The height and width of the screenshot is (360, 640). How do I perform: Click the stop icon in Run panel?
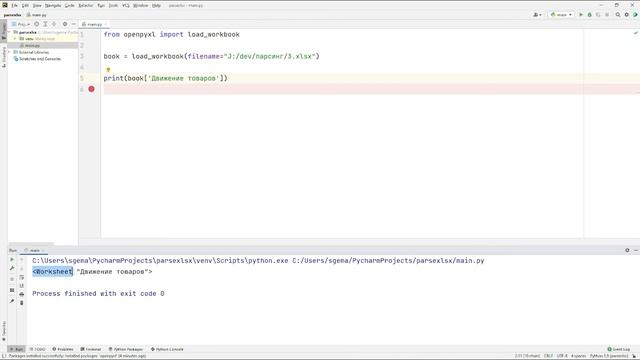click(12, 279)
